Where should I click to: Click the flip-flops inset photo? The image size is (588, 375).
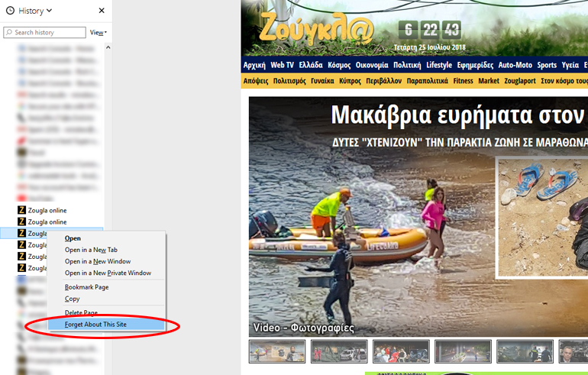[543, 218]
